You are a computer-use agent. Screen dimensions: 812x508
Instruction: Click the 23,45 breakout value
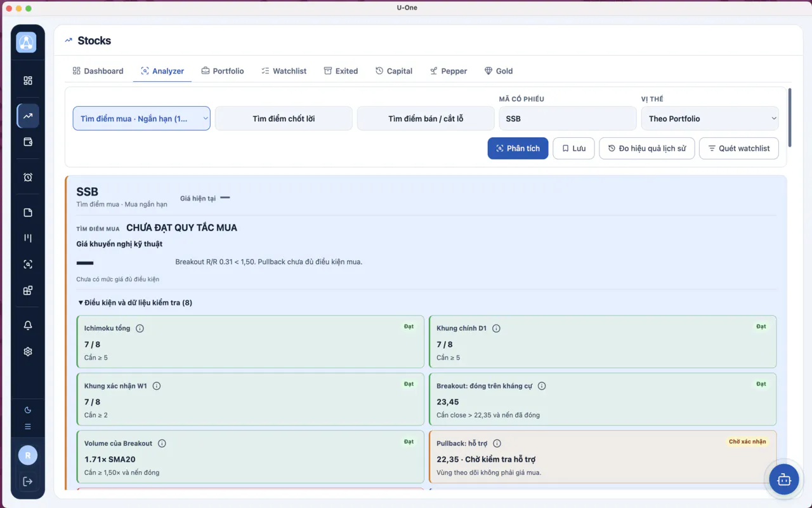448,402
